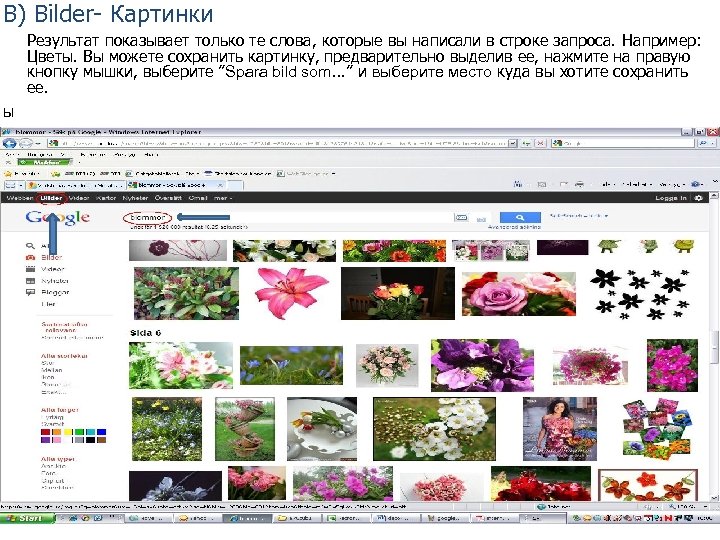The image size is (720, 540).
Task: Open the black flower silhouettes thumbnail
Action: pos(641,294)
